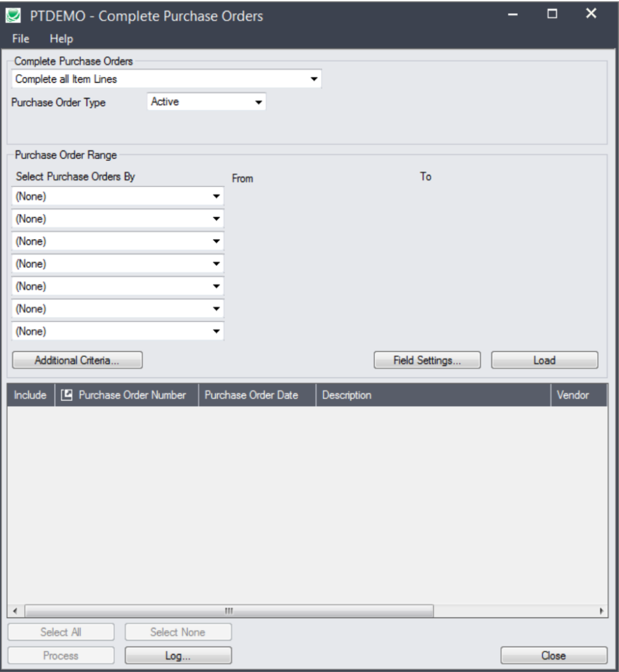Expand the Complete all Item Lines dropdown

point(314,79)
